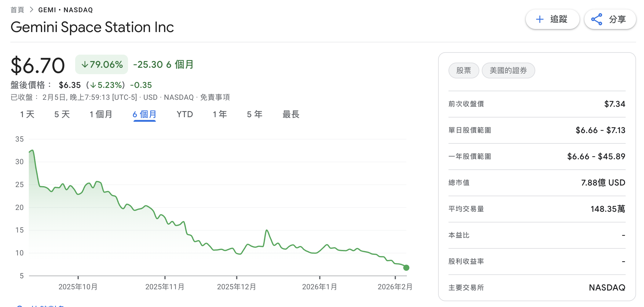Select the 1 天 time range tab

point(27,114)
